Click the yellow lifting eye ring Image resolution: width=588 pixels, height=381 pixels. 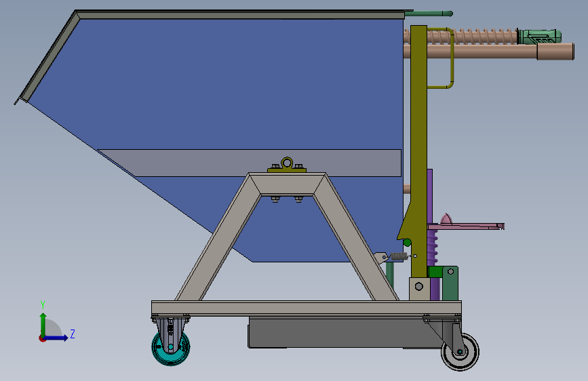pyautogui.click(x=287, y=163)
